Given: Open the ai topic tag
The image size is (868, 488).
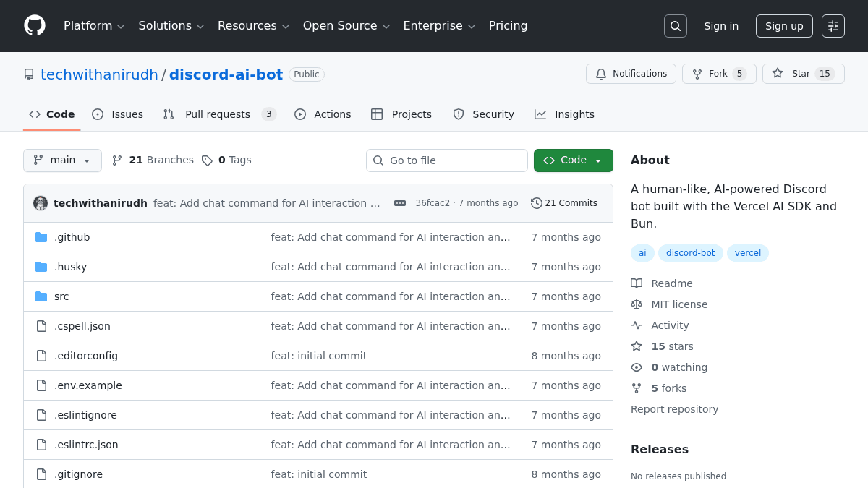Looking at the screenshot, I should 642,253.
